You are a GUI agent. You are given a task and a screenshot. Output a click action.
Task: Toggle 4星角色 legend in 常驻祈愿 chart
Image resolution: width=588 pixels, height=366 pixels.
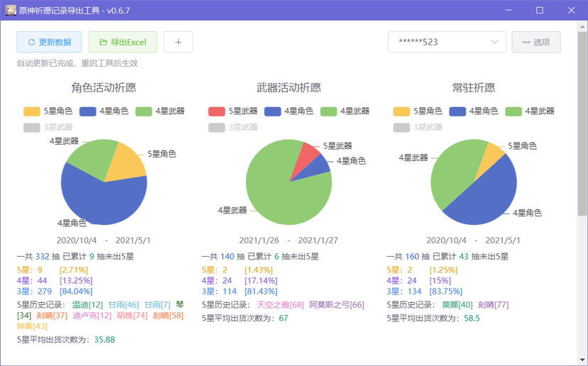[474, 111]
